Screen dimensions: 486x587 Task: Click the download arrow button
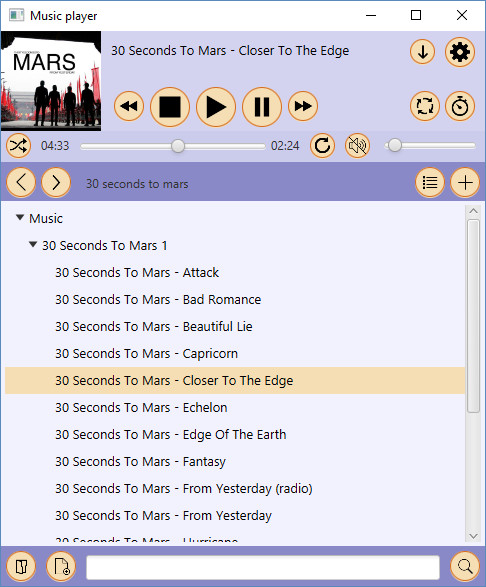pos(422,52)
